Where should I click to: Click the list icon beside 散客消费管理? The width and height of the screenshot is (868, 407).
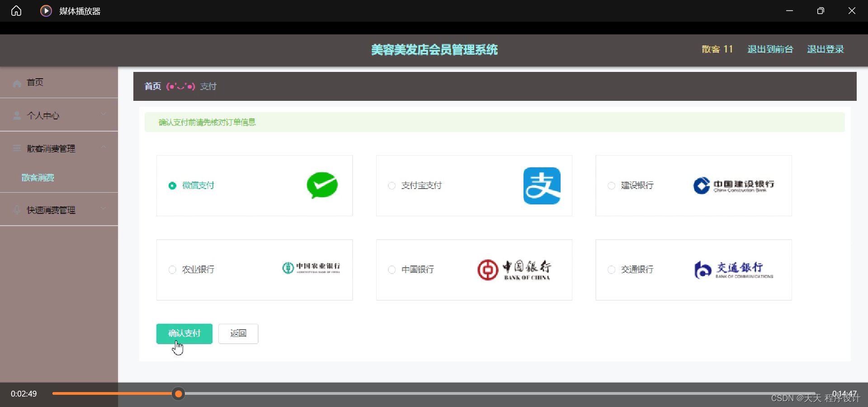(17, 148)
